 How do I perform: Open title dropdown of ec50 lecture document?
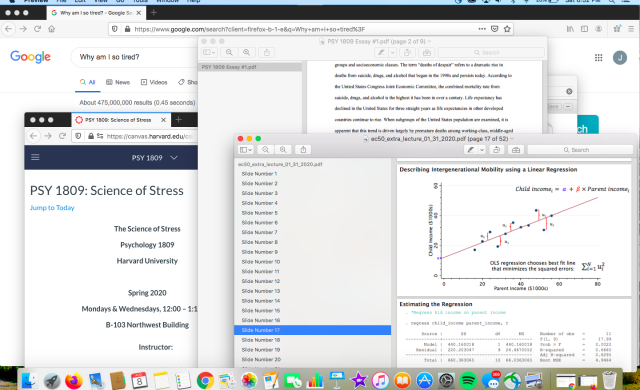512,139
